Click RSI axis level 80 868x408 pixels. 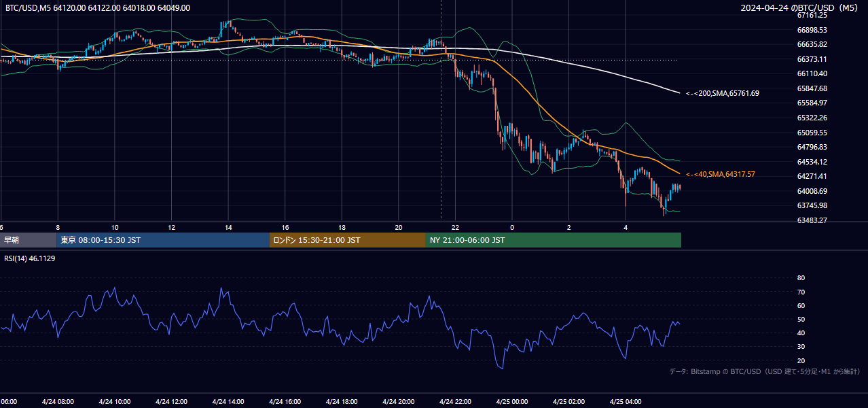801,278
